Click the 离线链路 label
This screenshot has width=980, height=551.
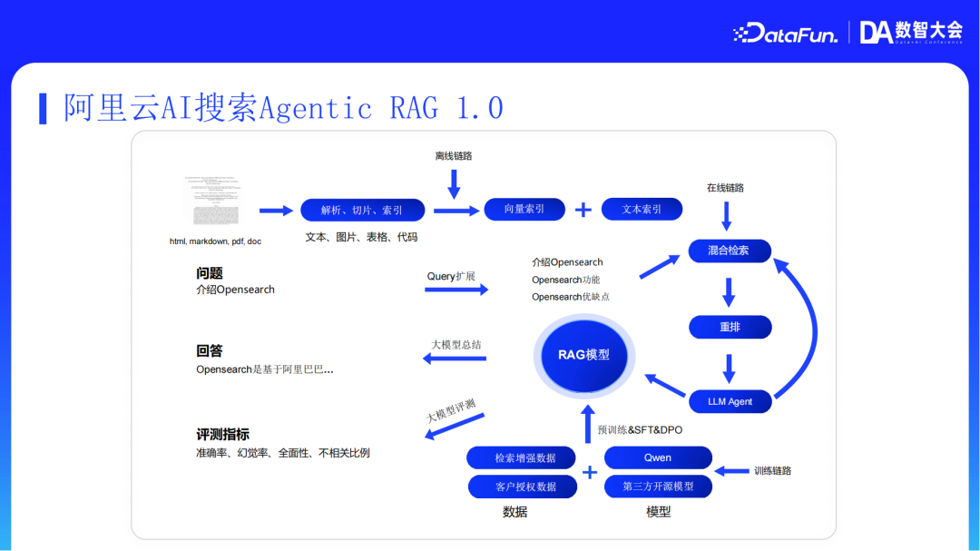tap(454, 156)
